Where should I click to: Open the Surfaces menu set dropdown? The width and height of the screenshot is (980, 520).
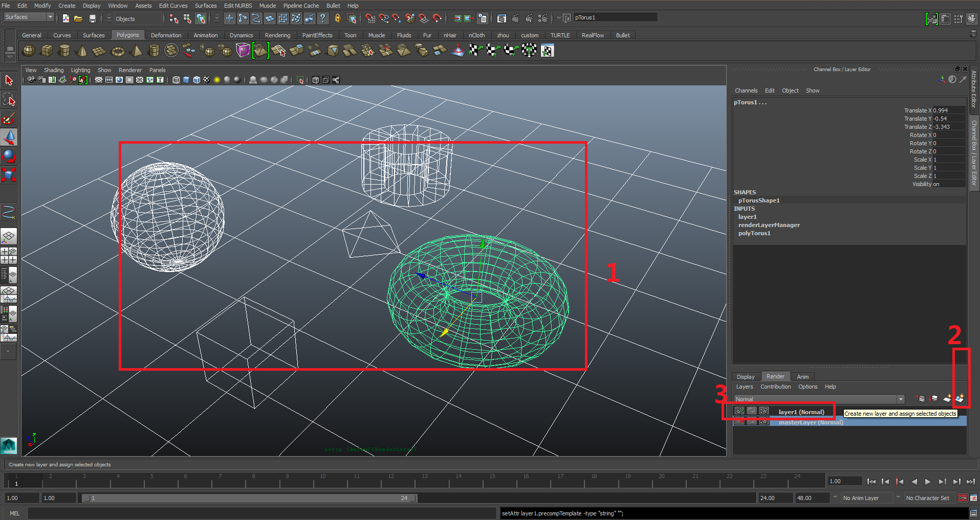(50, 17)
